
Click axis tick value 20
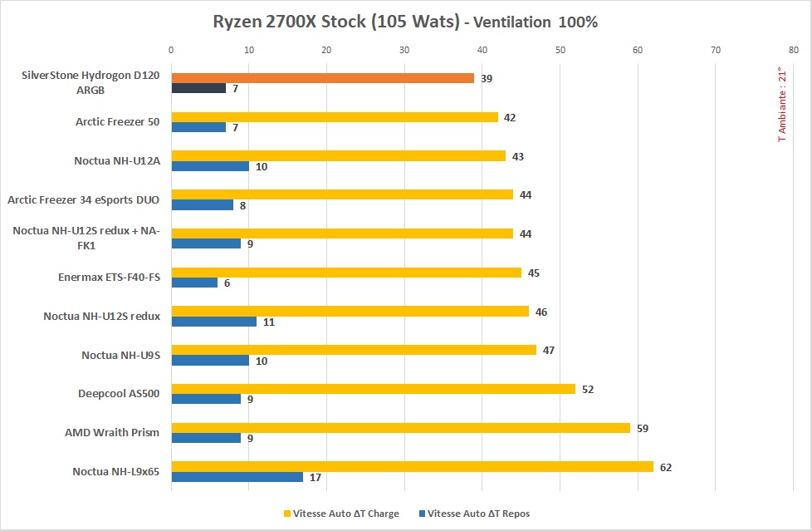[326, 51]
